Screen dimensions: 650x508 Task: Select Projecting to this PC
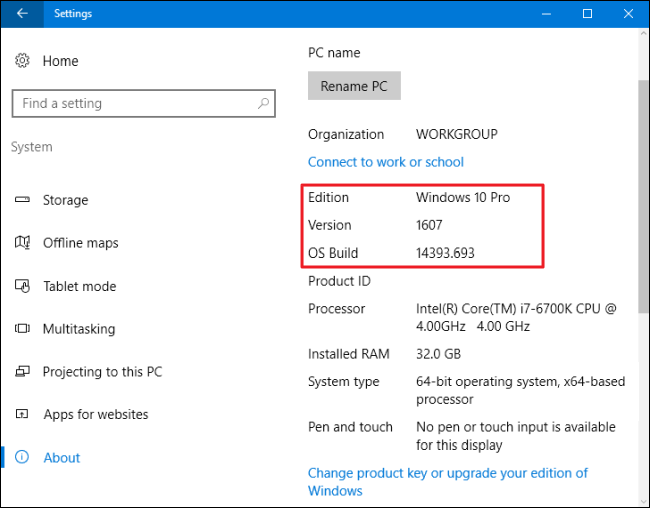click(102, 372)
